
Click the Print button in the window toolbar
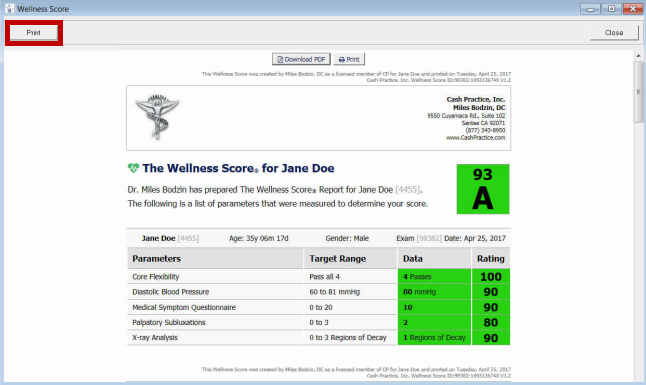[34, 33]
